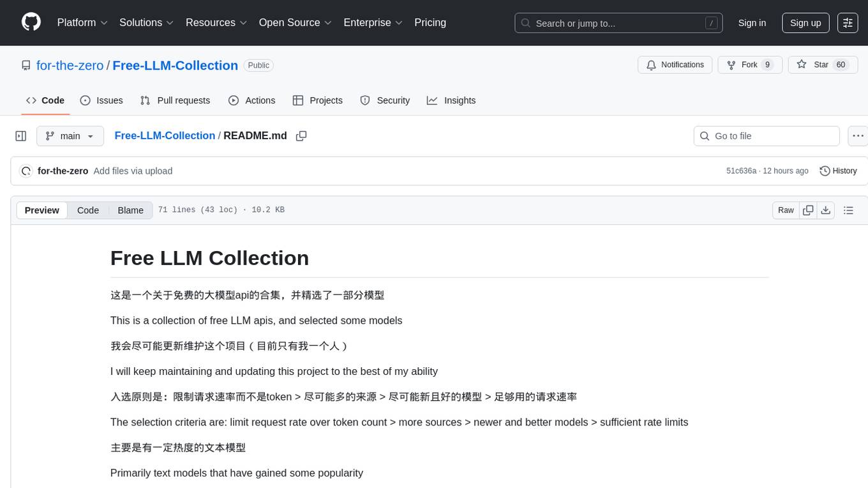868x488 pixels.
Task: Open the main branch selector
Action: [70, 136]
